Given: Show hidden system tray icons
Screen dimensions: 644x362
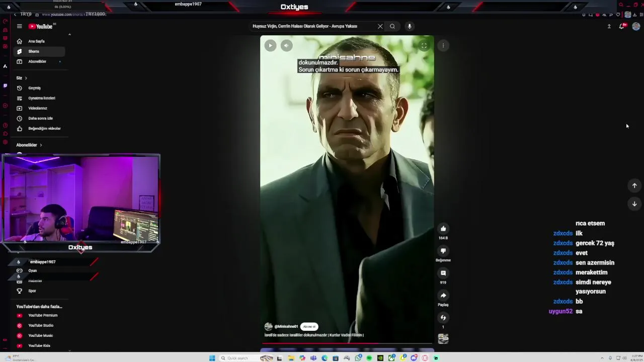Looking at the screenshot, I should (602, 358).
